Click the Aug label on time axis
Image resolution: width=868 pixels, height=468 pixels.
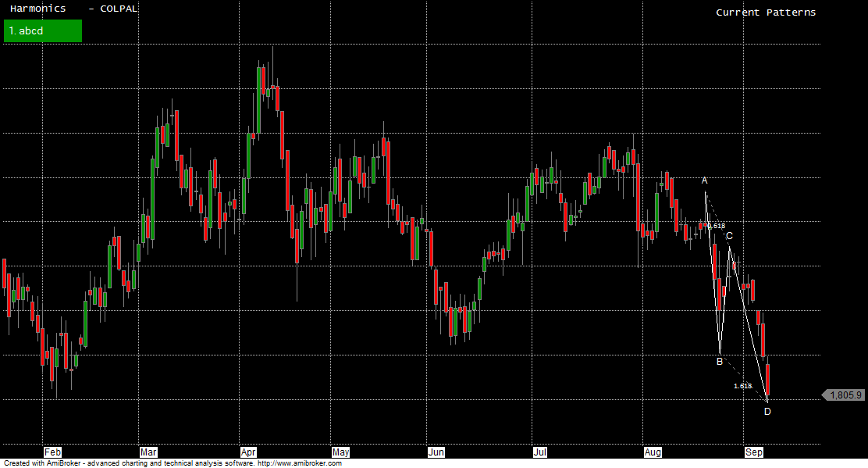click(653, 452)
